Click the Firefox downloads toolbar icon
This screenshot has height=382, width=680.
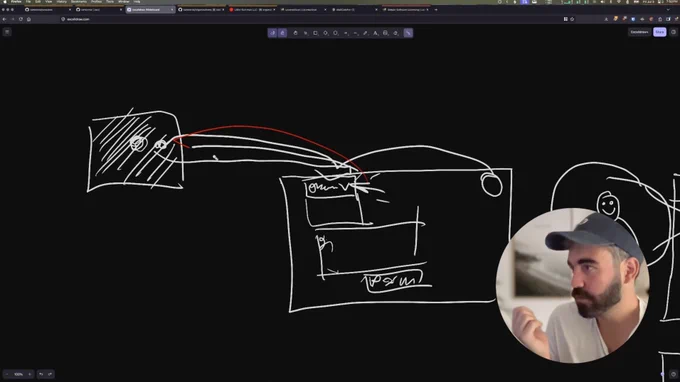pos(606,19)
